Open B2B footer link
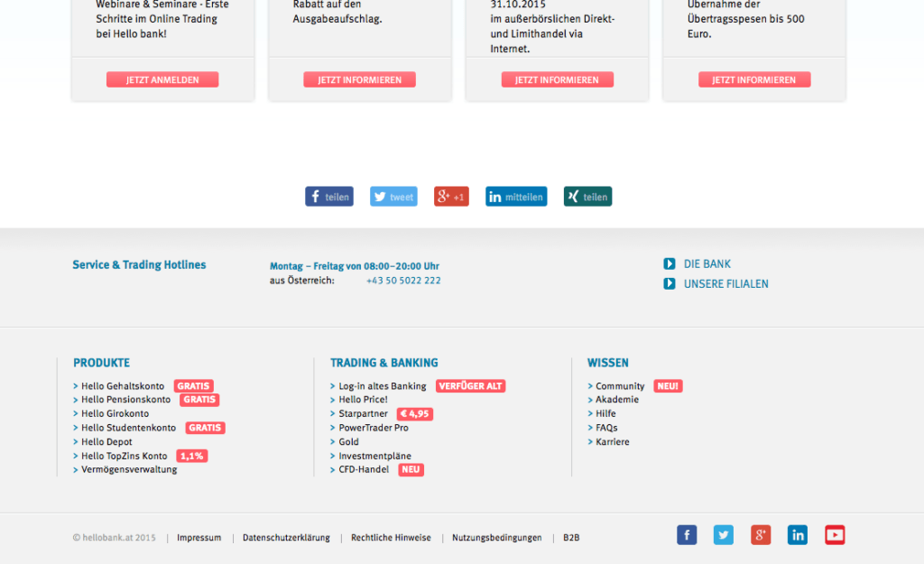 [571, 538]
